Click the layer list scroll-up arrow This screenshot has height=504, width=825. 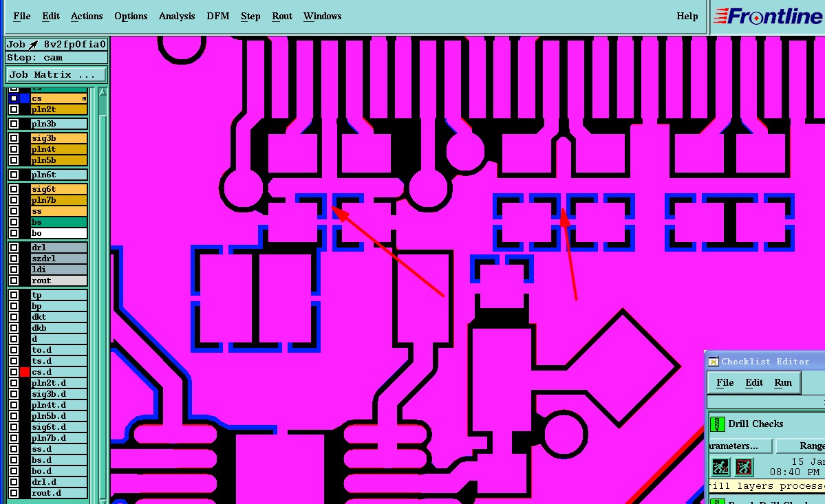click(103, 92)
